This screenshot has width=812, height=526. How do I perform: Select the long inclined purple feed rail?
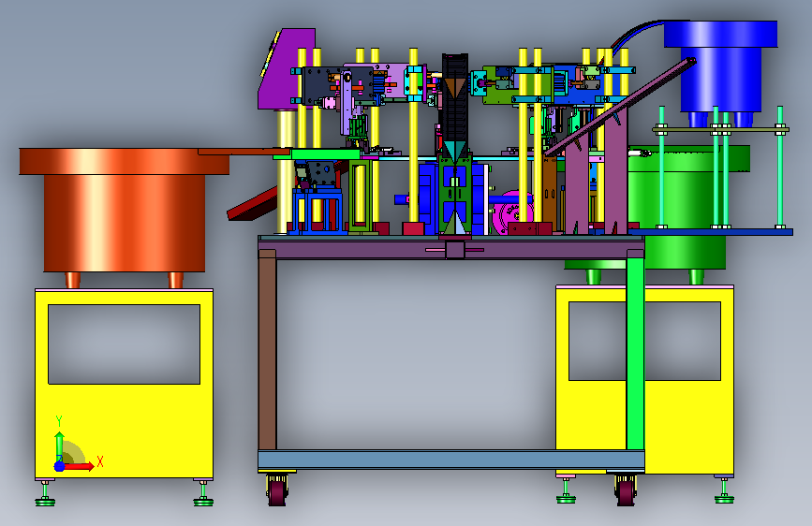[x=620, y=108]
